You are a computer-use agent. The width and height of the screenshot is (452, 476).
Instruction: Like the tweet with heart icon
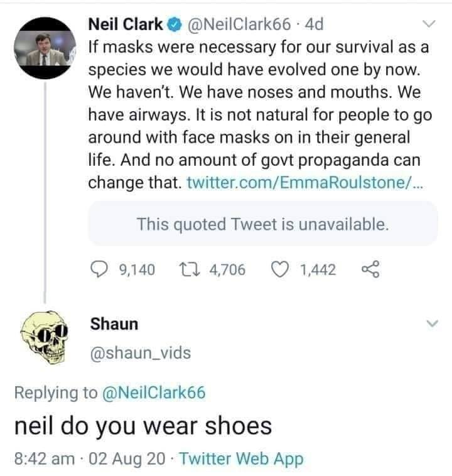[x=279, y=269]
